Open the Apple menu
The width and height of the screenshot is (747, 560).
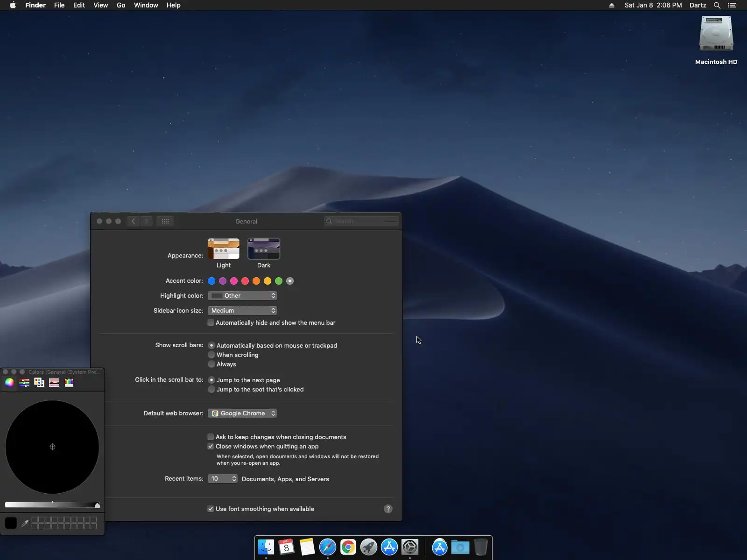click(13, 5)
